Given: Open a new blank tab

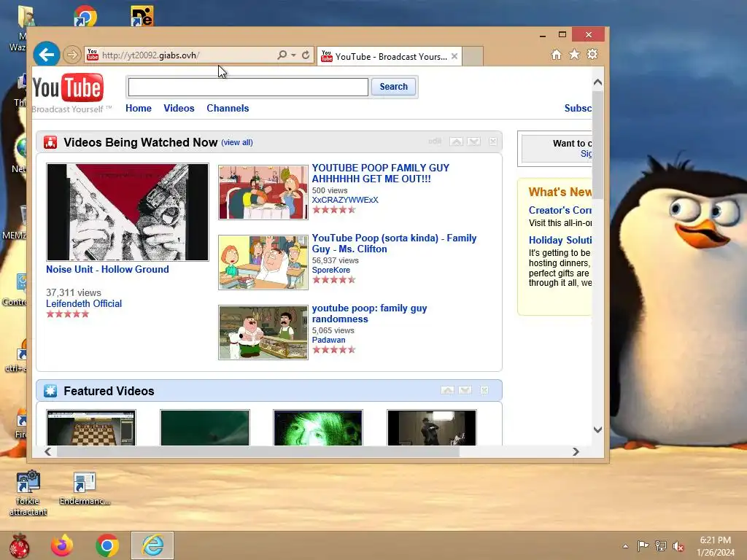Looking at the screenshot, I should pyautogui.click(x=473, y=56).
